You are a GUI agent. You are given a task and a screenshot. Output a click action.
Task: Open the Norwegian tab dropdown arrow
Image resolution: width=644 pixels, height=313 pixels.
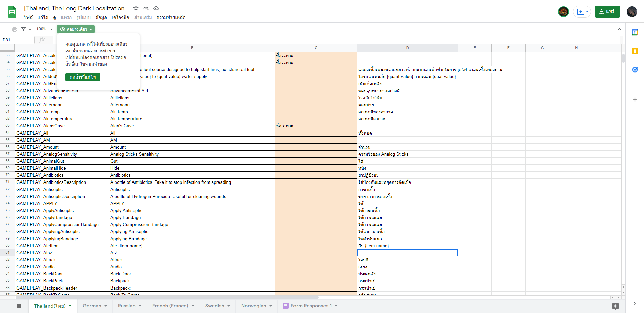coord(271,306)
